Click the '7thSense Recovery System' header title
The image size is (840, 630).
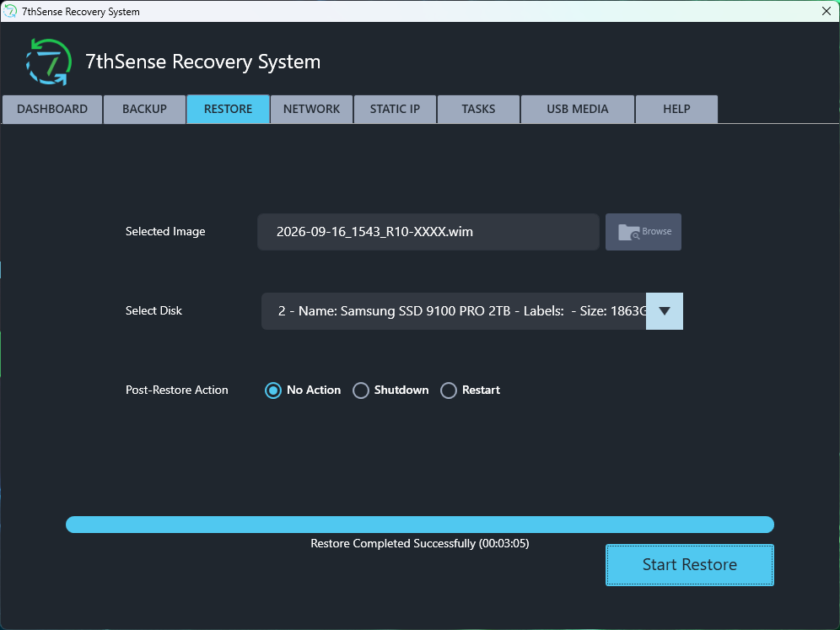[203, 62]
